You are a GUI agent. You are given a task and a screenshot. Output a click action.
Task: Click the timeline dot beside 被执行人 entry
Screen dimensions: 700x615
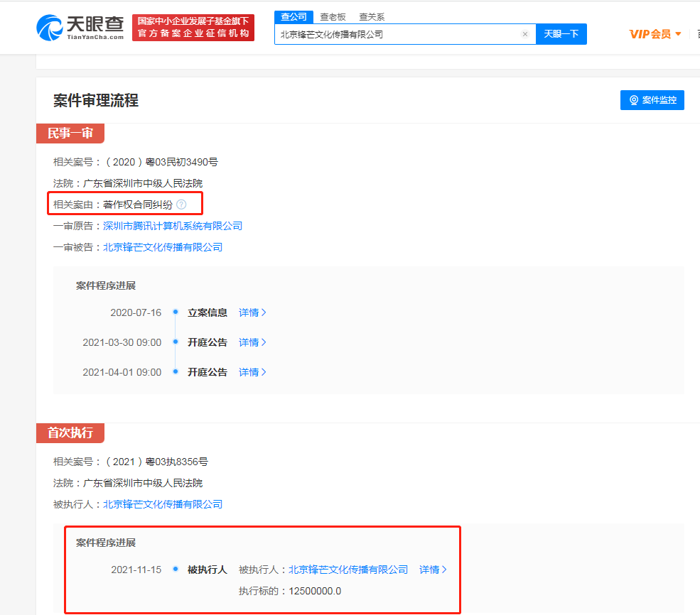[x=175, y=569]
